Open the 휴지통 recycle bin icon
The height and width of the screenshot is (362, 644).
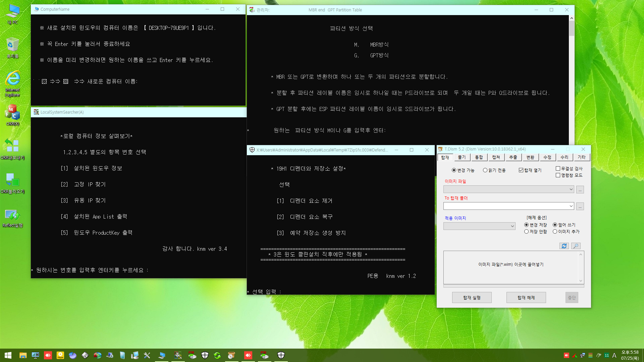[x=12, y=48]
